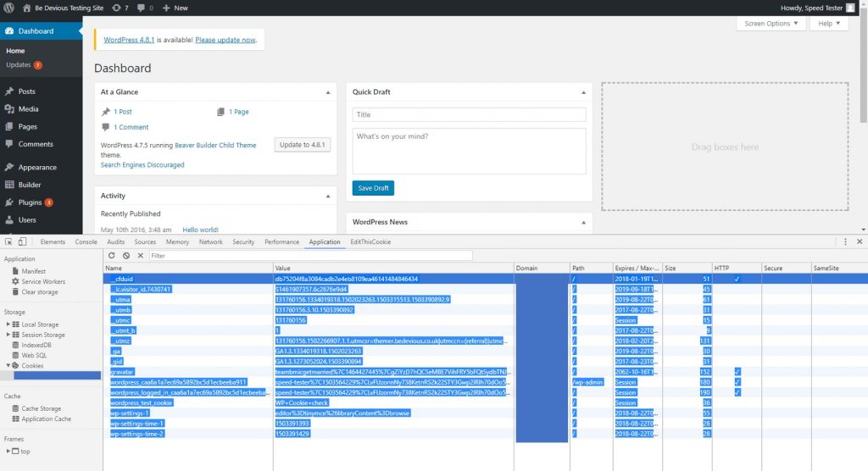This screenshot has height=471, width=868.
Task: Open the Howdy, Speed Tester account menu
Action: click(811, 8)
